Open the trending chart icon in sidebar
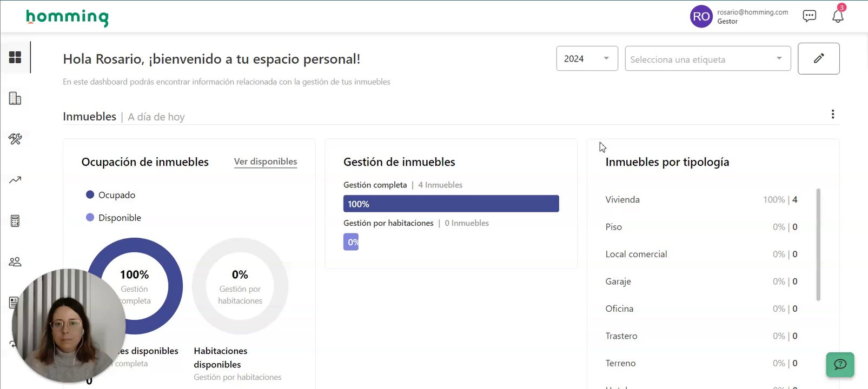 (x=15, y=180)
